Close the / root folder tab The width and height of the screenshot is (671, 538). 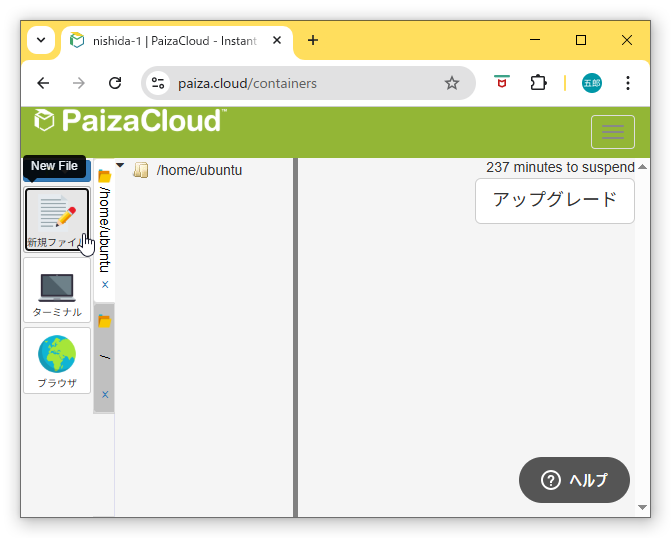point(105,395)
